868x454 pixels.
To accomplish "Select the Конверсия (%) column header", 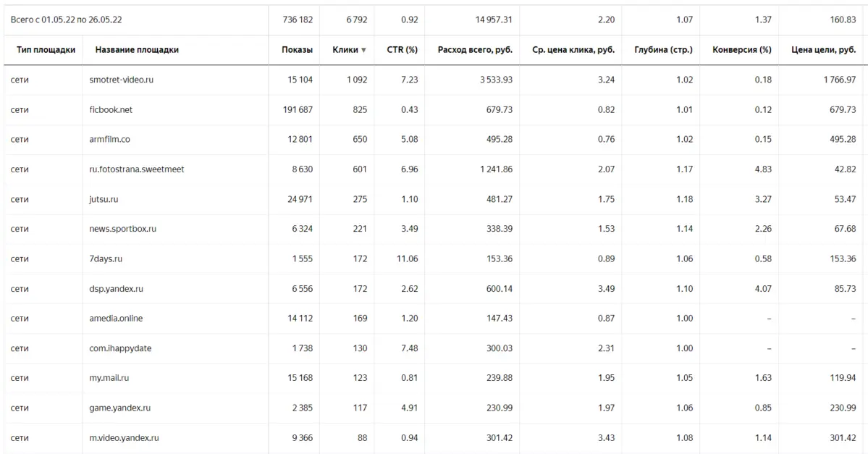I will (x=742, y=50).
